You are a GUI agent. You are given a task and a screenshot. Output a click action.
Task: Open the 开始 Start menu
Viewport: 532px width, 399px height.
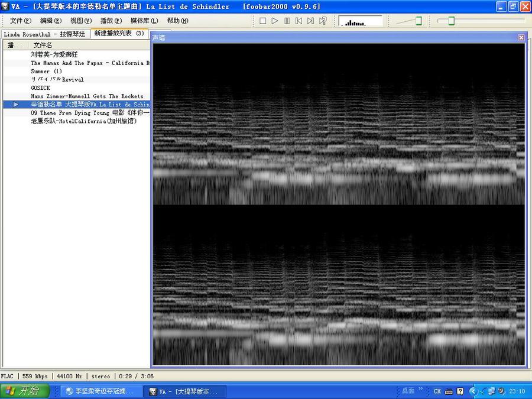25,391
